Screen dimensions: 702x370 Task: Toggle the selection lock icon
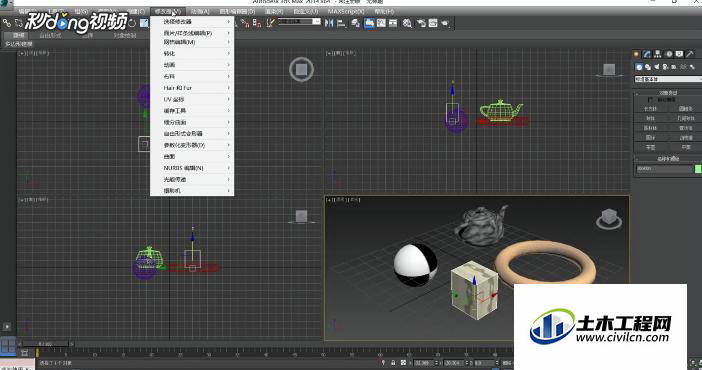pyautogui.click(x=393, y=363)
